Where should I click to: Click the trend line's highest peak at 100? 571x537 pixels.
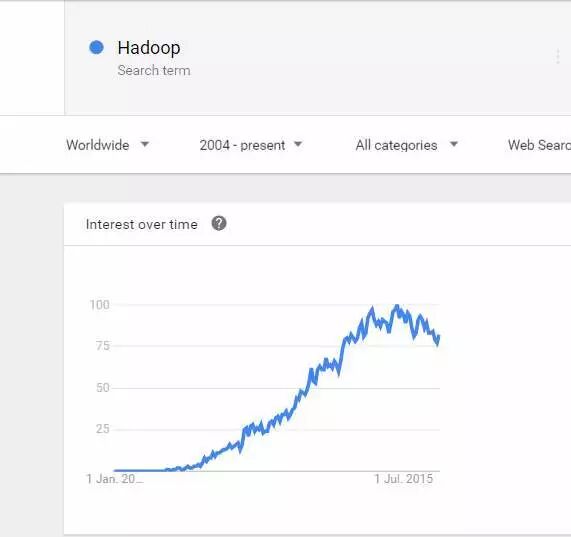397,306
